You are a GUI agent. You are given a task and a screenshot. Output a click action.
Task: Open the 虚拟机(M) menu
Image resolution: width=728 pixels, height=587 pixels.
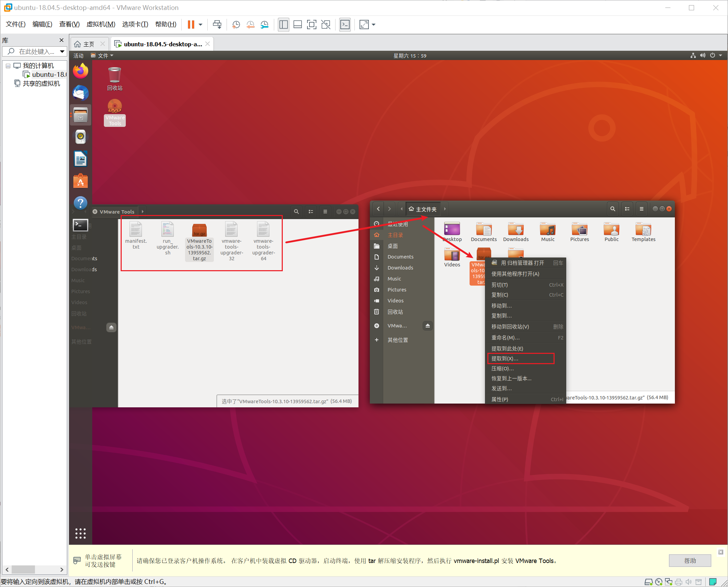101,24
